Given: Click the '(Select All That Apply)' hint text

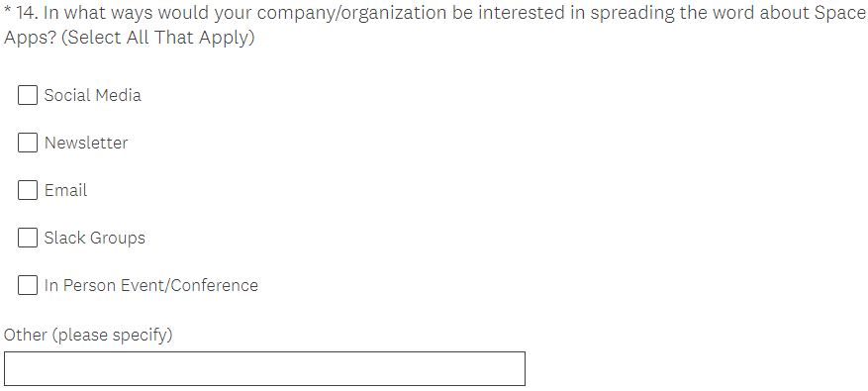Looking at the screenshot, I should click(157, 38).
